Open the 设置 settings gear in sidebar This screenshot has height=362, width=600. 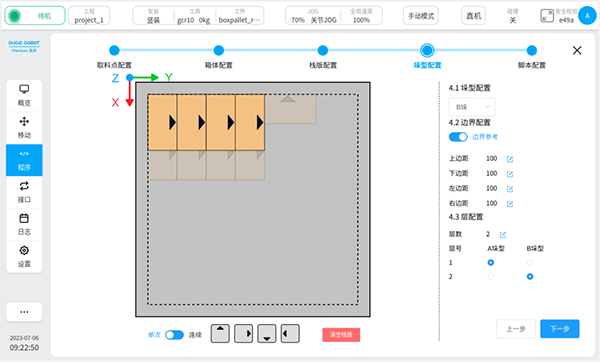pyautogui.click(x=24, y=257)
